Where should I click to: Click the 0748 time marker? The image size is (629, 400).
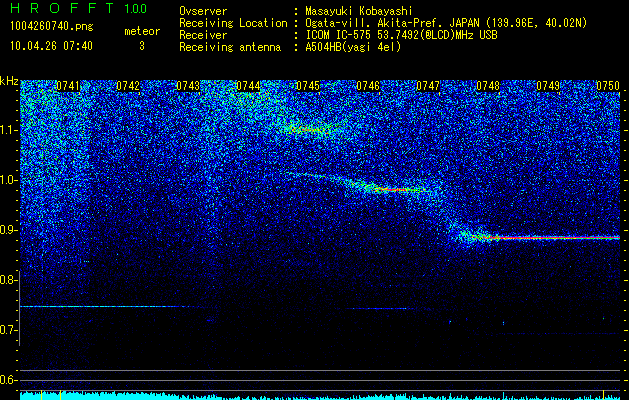tap(488, 86)
